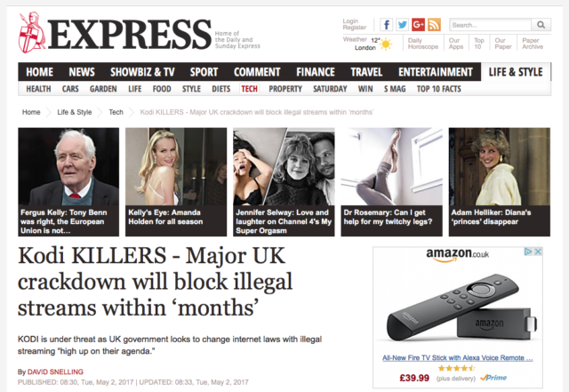The width and height of the screenshot is (569, 392).
Task: Open the Finance section in navigation
Action: pos(316,72)
